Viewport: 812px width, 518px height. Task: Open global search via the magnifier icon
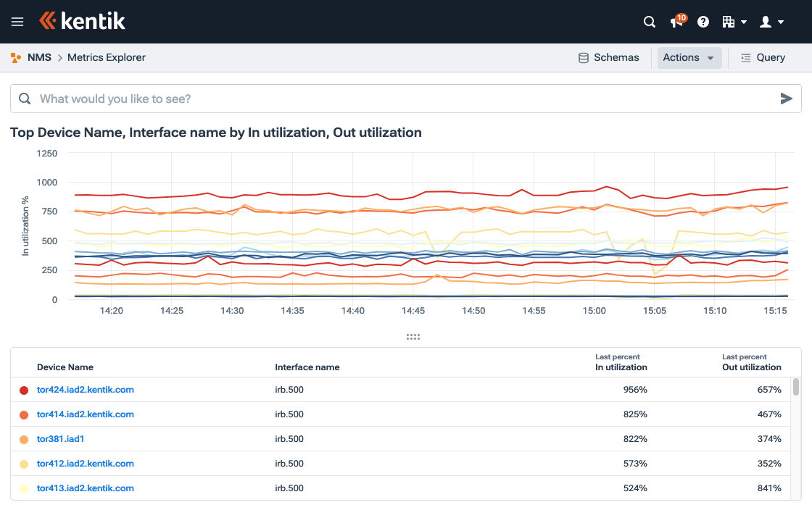tap(649, 22)
